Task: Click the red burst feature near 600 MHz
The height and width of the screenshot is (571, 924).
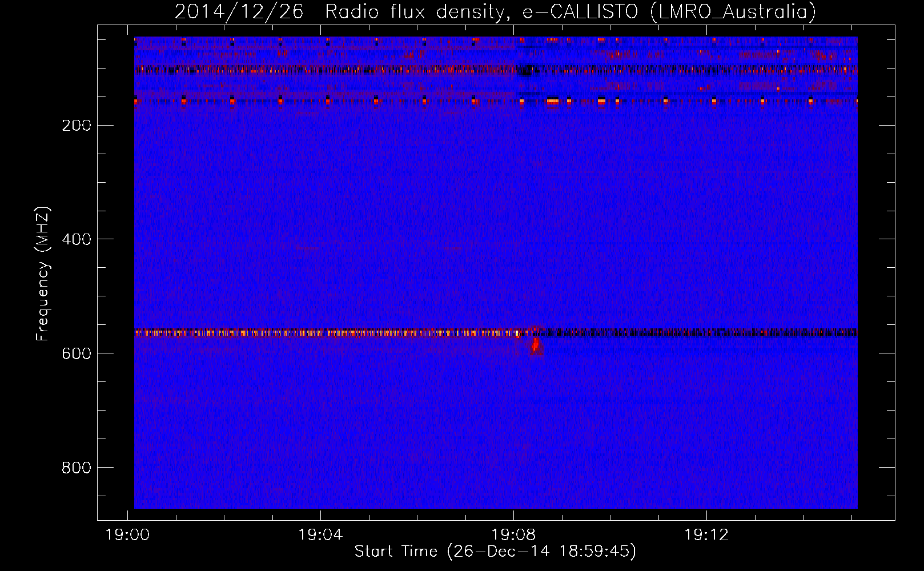Action: [x=536, y=344]
